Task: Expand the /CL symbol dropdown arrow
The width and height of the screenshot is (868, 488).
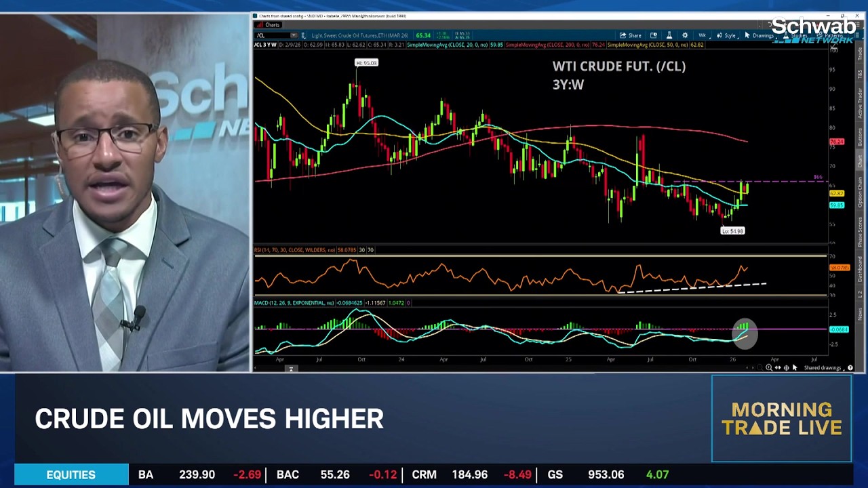Action: pyautogui.click(x=293, y=35)
